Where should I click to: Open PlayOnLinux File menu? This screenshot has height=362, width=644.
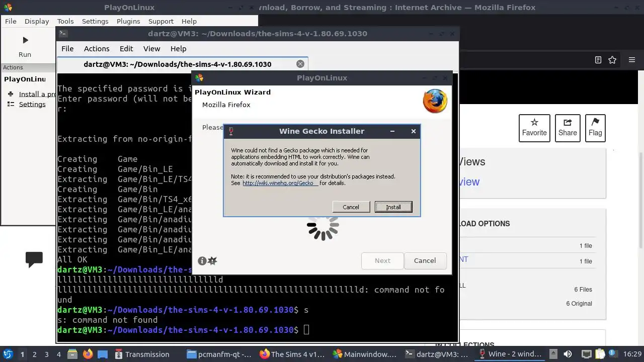point(11,21)
